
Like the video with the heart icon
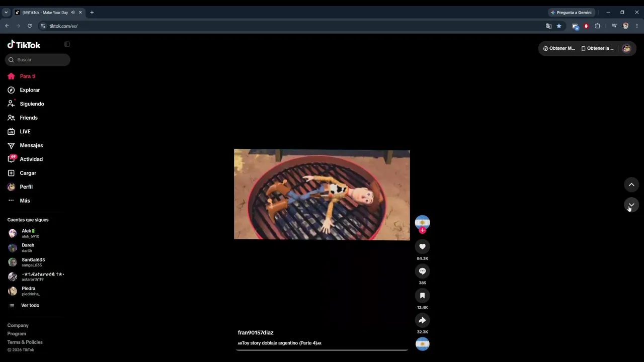click(422, 246)
